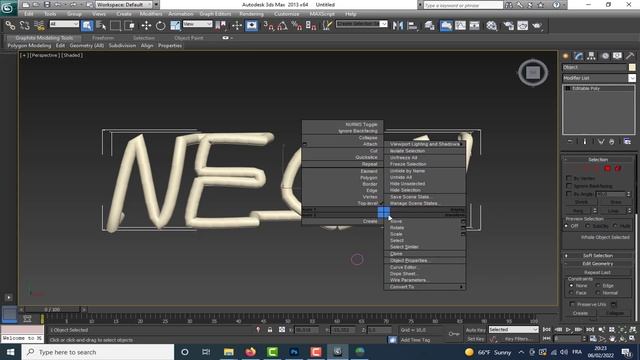This screenshot has height=360, width=640.
Task: Click the Repeat Last button
Action: click(x=597, y=272)
